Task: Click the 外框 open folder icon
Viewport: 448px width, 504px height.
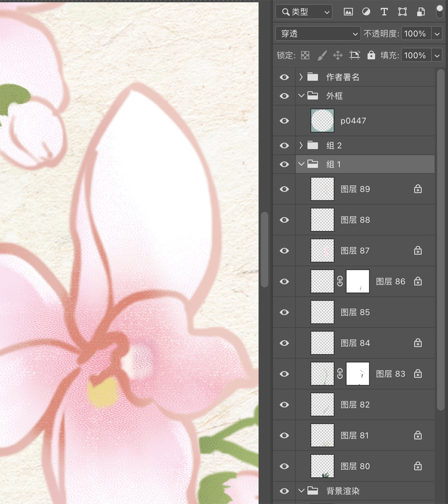Action: coord(313,96)
